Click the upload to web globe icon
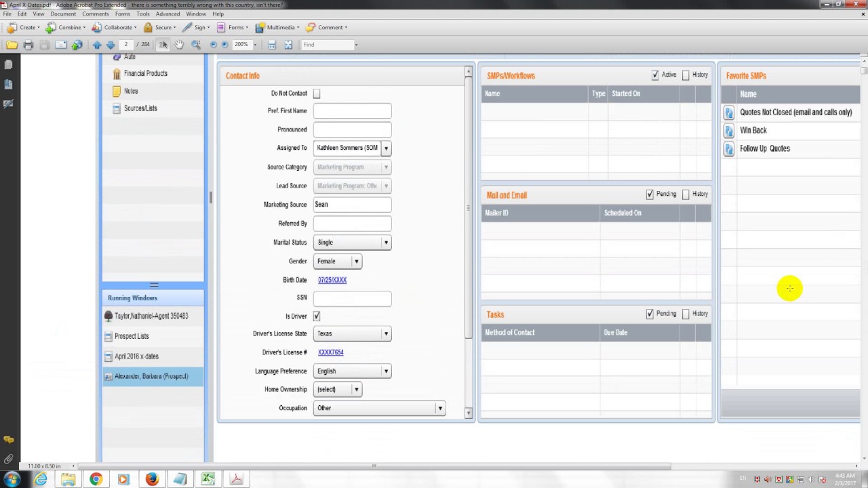 coord(77,45)
